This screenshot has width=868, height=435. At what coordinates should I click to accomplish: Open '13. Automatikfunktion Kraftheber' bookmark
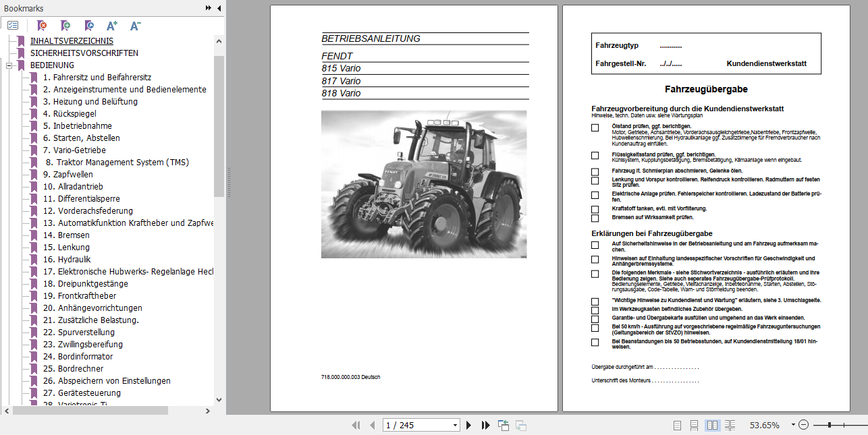click(128, 223)
